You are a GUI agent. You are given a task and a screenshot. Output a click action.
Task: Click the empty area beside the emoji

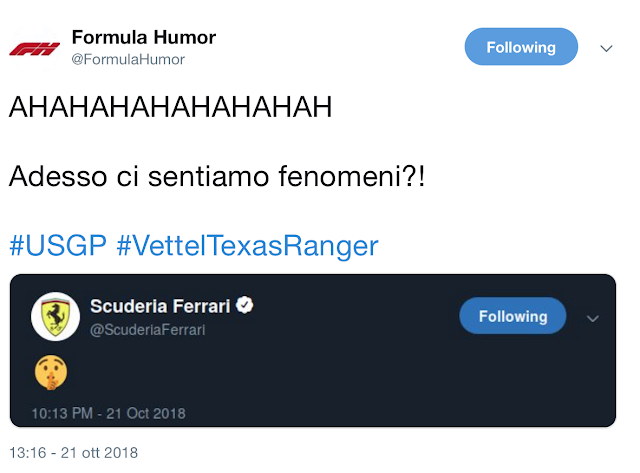pos(300,374)
